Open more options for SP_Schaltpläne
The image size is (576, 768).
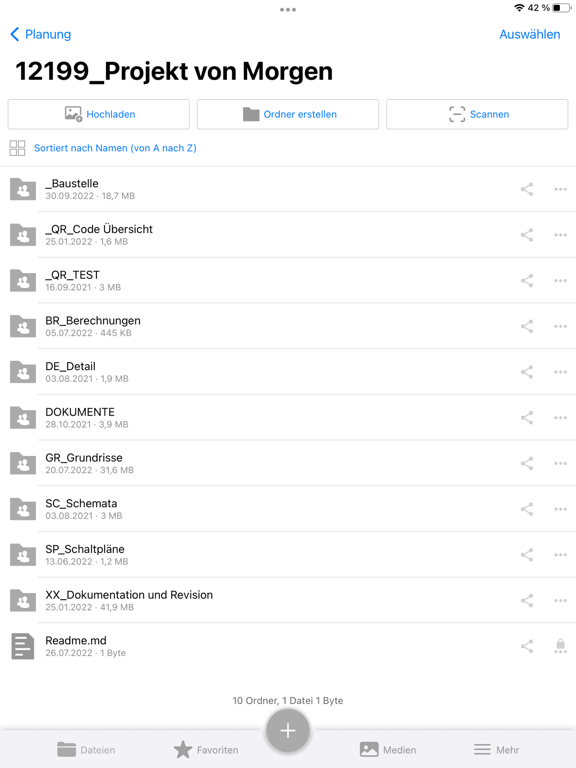point(560,555)
